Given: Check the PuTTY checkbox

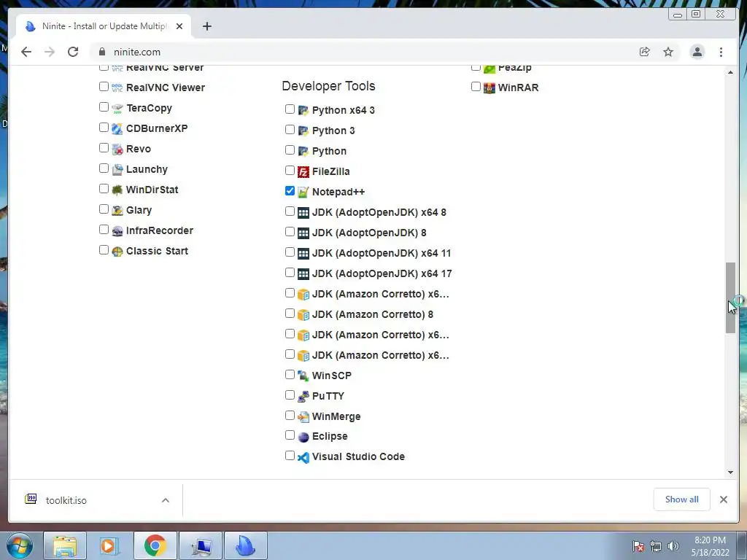Looking at the screenshot, I should [290, 394].
